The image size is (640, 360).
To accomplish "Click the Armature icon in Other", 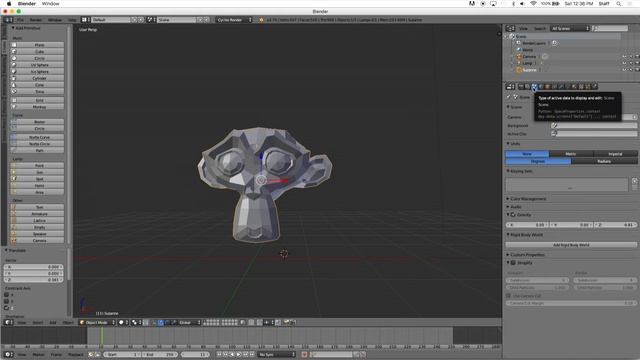I will (x=14, y=214).
